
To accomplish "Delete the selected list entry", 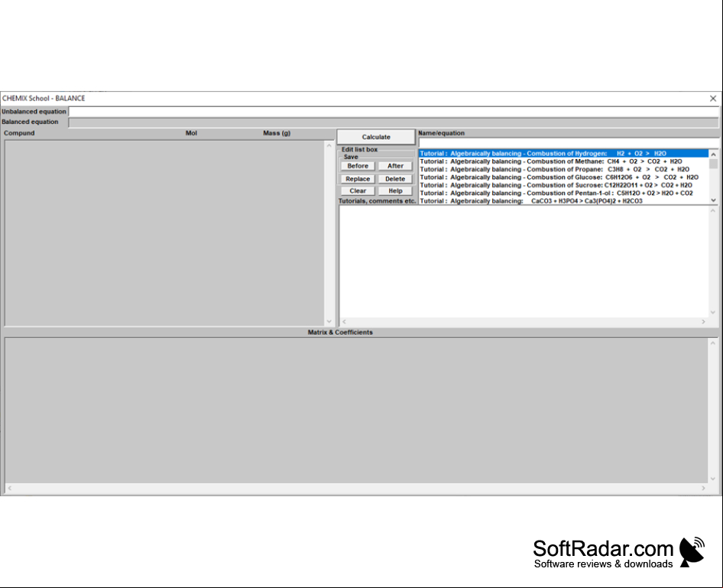I will pos(395,179).
